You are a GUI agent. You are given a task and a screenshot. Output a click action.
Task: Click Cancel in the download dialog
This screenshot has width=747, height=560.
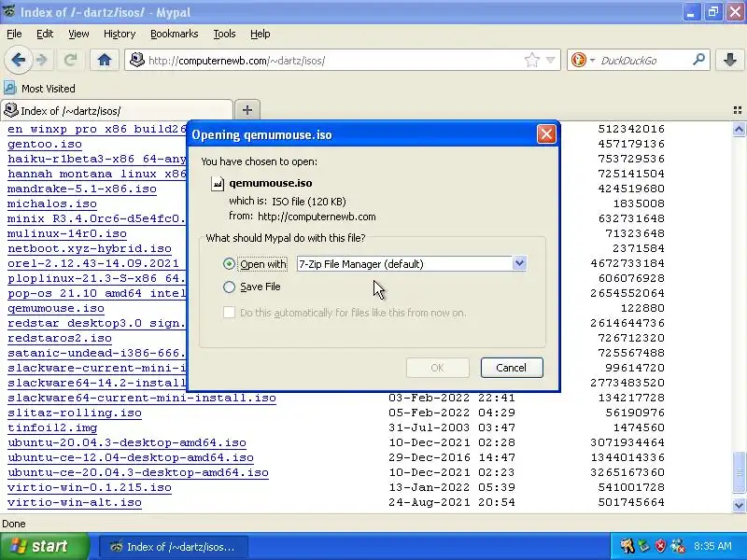click(512, 368)
